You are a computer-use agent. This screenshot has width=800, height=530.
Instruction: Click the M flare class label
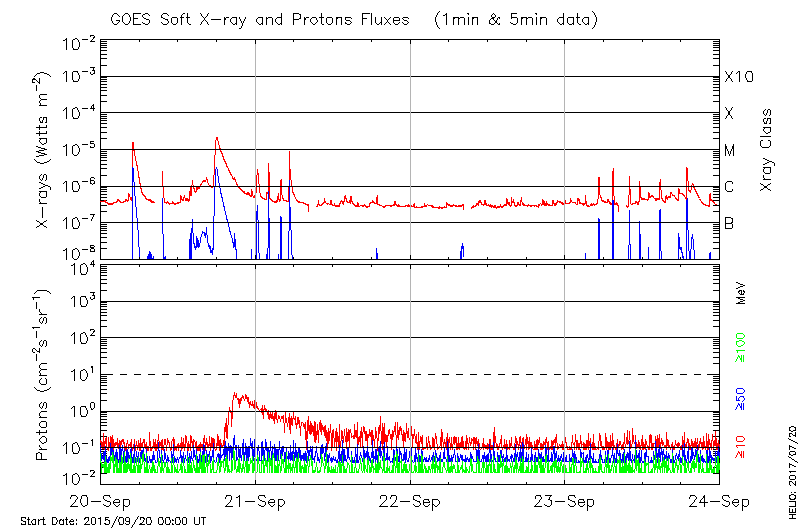coord(729,150)
